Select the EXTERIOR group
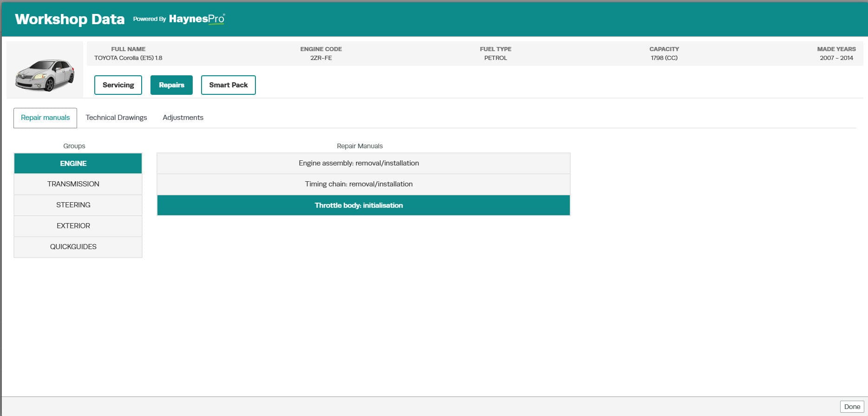 coord(78,226)
